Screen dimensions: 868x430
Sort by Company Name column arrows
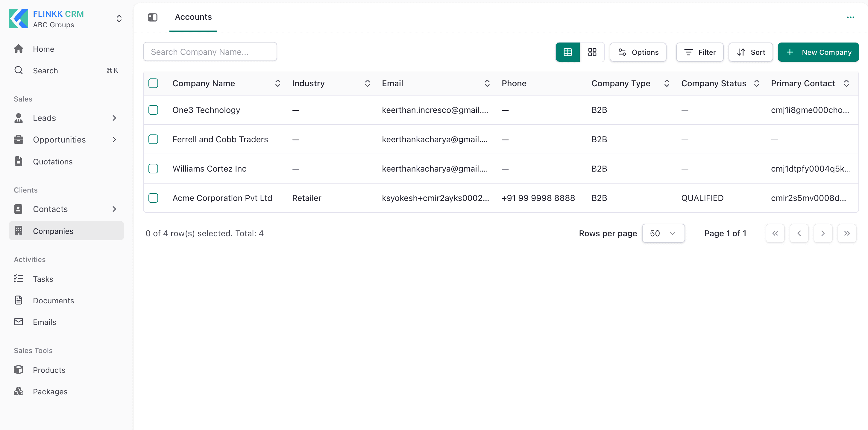[x=278, y=83]
